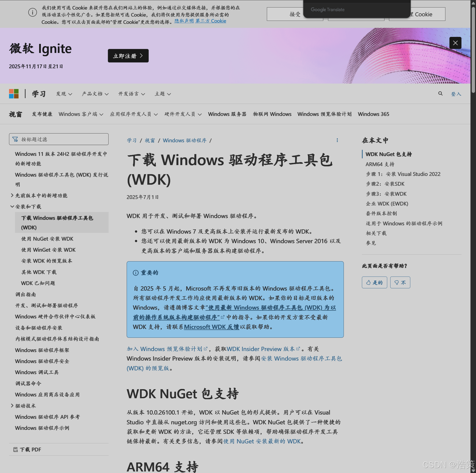Expand the 产品文档 dropdown menu

(x=95, y=94)
